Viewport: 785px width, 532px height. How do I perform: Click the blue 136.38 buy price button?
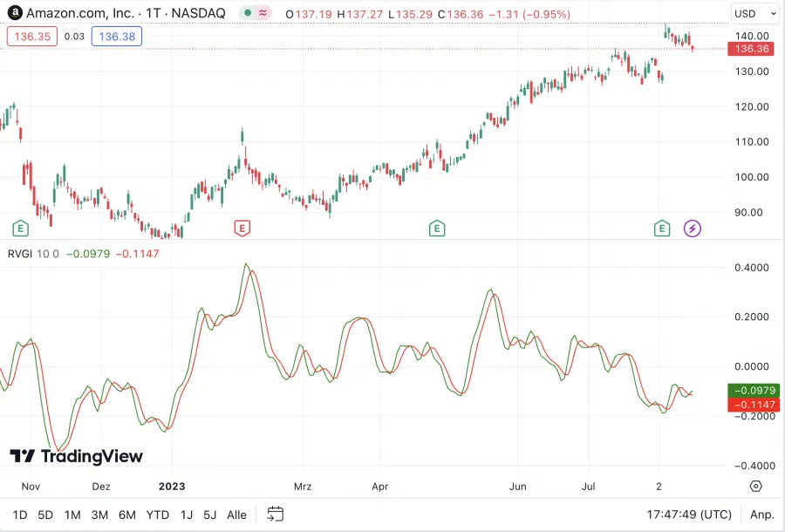coord(116,37)
